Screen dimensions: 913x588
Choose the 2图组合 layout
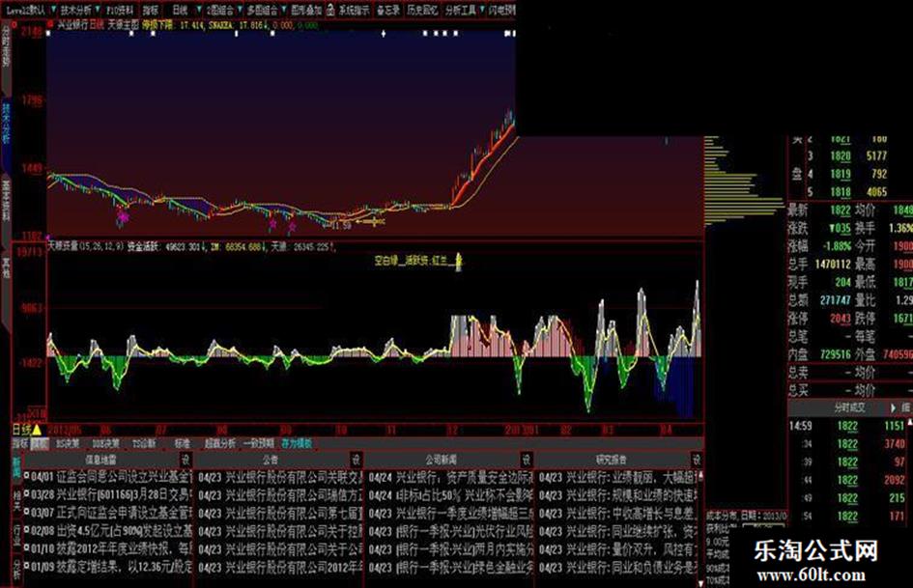[x=219, y=10]
